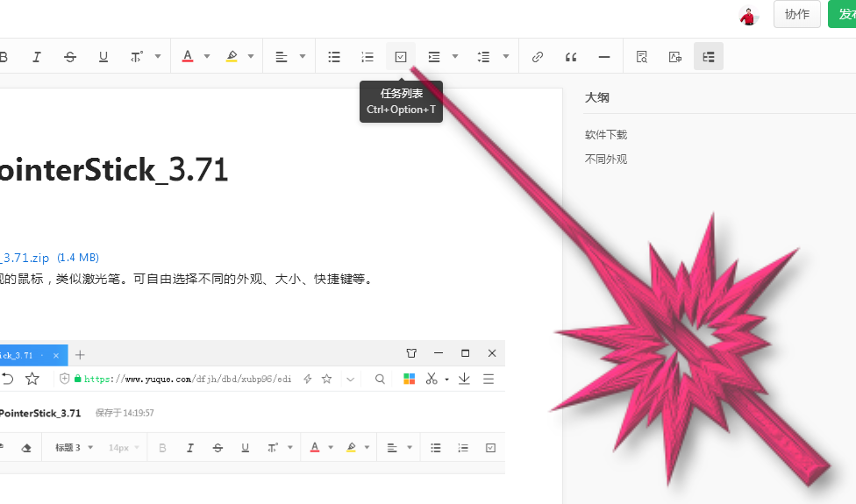
Task: Download the _3.71.zip (1.4 MB) attachment
Action: coord(50,258)
